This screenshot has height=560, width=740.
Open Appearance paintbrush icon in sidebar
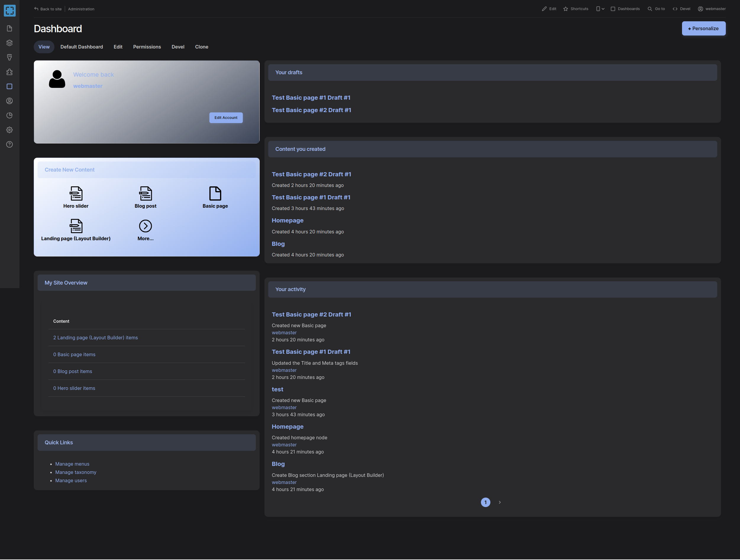[9, 58]
